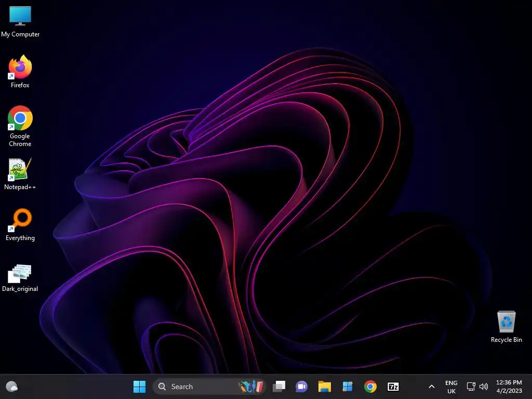Select the Firefox shortcut on desktop

pos(20,72)
